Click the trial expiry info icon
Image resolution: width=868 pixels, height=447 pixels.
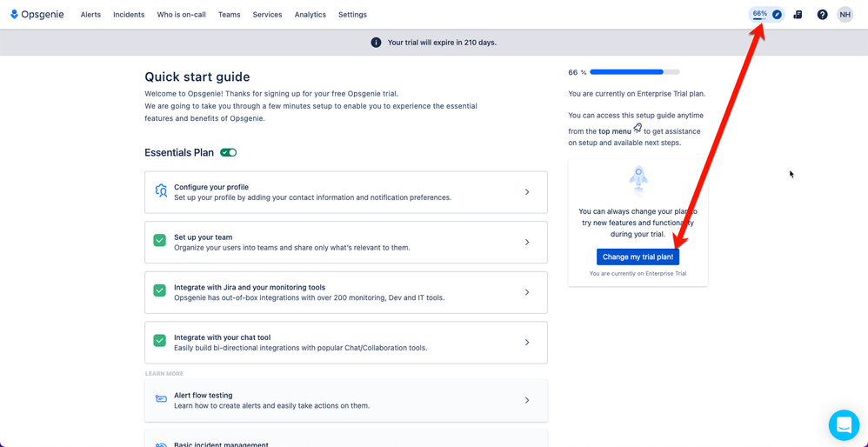376,43
